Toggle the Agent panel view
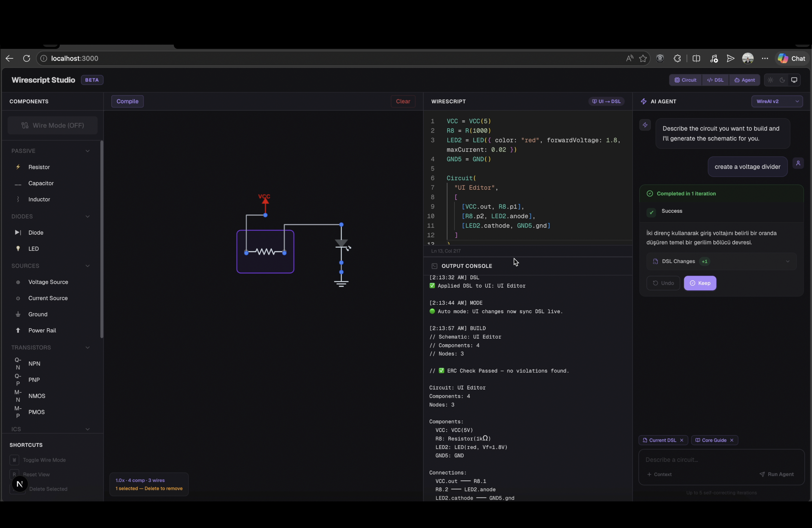Viewport: 812px width, 528px height. tap(744, 80)
